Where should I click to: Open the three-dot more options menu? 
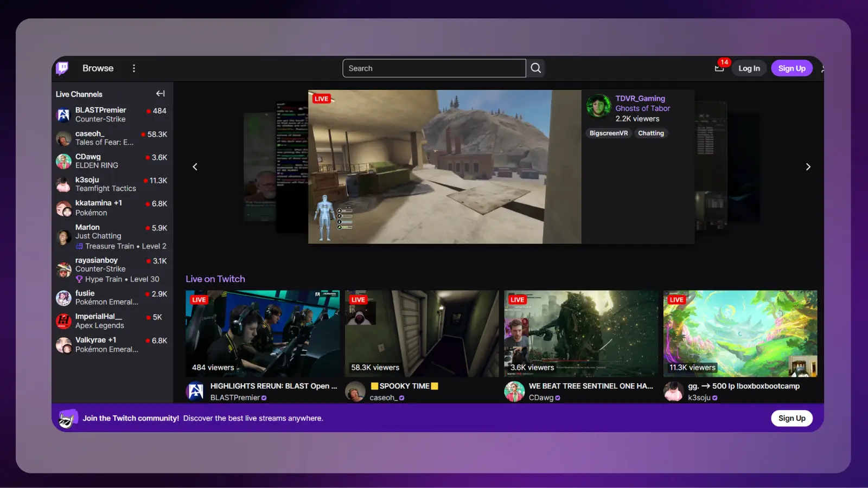(134, 68)
